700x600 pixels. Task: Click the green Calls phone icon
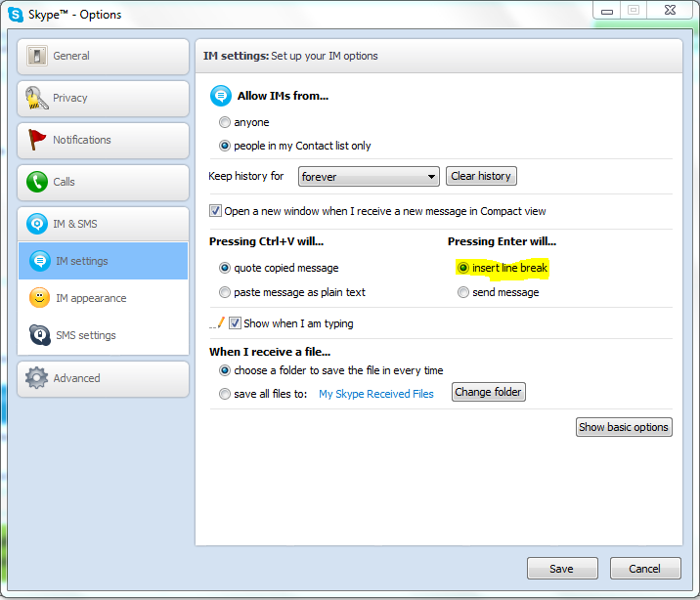(x=36, y=182)
